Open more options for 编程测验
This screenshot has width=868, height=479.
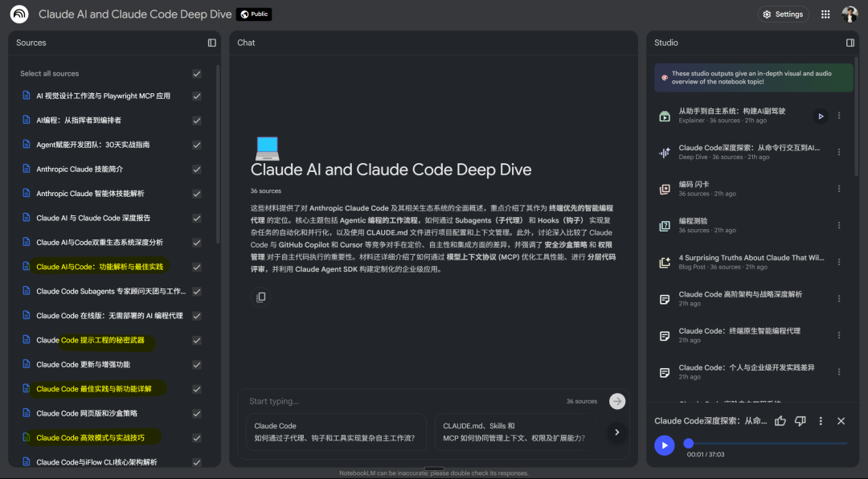pyautogui.click(x=839, y=225)
